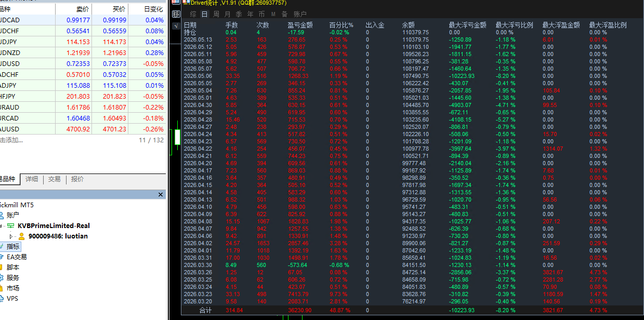This screenshot has width=644, height=320.
Task: Select the 服务 services node
Action: pyautogui.click(x=12, y=278)
